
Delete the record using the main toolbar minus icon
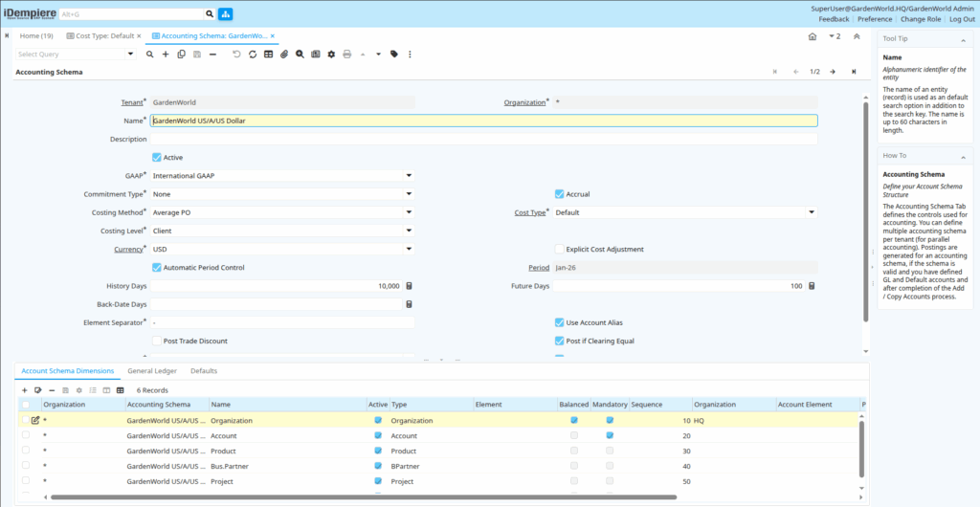(x=213, y=55)
